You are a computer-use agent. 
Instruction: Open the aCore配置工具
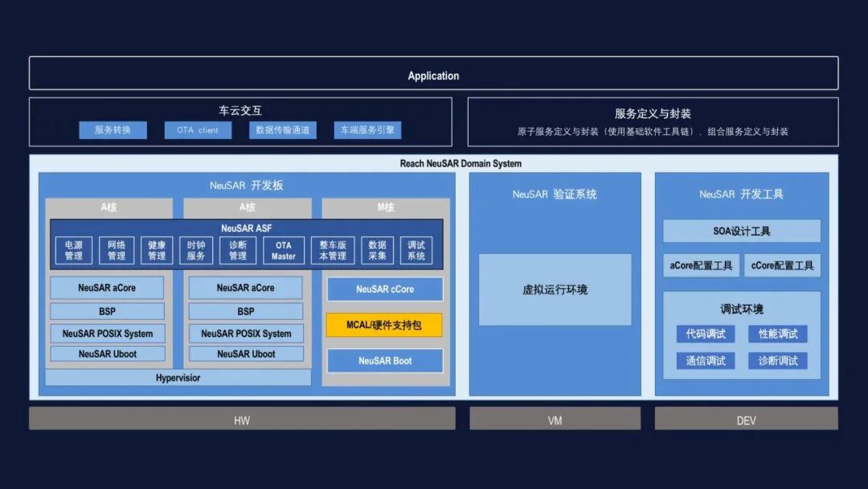pos(700,265)
